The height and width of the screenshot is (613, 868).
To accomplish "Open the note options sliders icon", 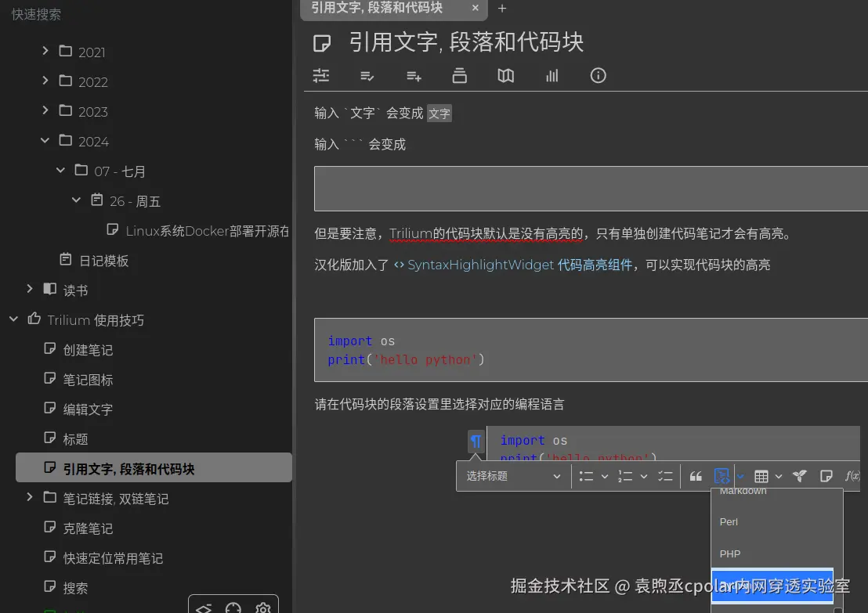I will pos(320,75).
